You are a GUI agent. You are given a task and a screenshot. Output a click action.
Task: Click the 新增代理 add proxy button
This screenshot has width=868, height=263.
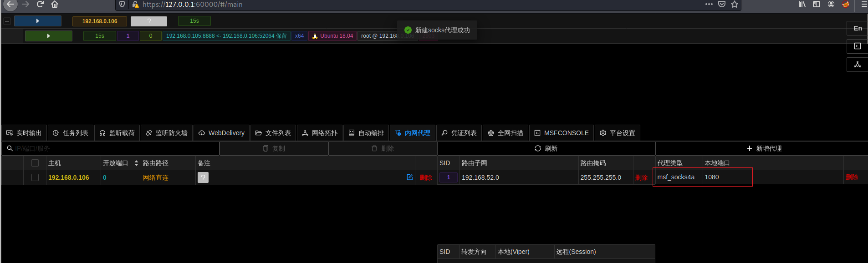(764, 148)
